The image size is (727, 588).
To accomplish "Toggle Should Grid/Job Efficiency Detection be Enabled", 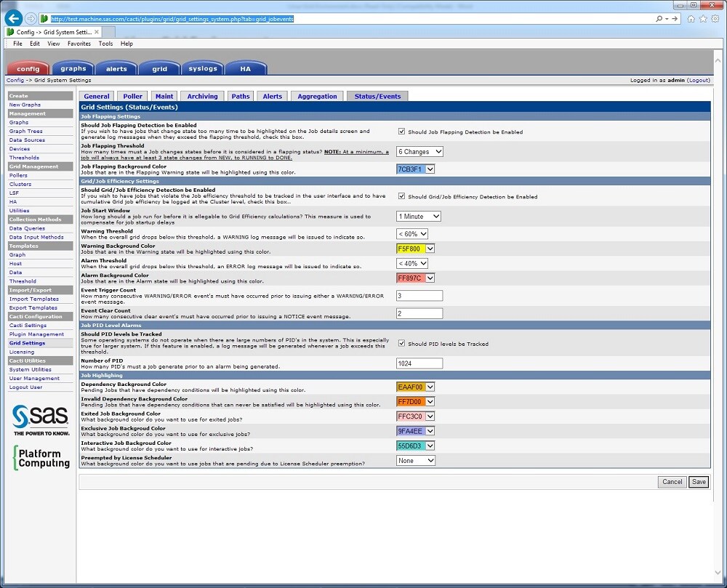I will tap(401, 196).
